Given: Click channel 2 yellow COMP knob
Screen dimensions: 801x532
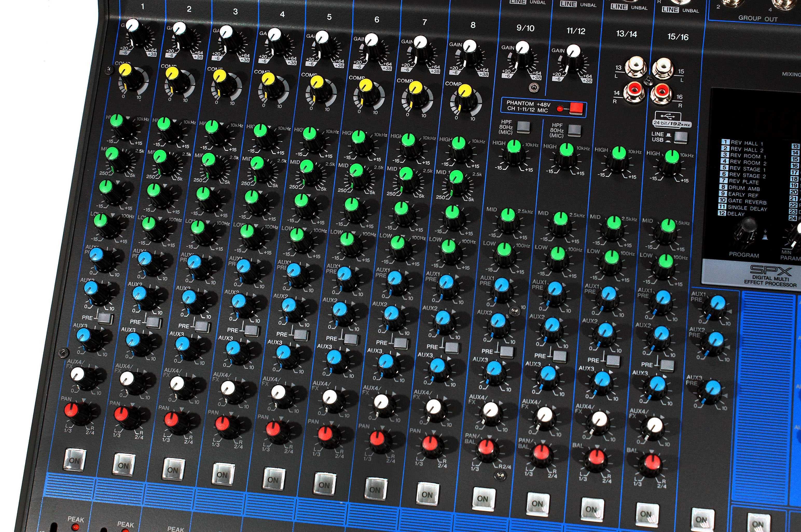Looking at the screenshot, I should 176,79.
